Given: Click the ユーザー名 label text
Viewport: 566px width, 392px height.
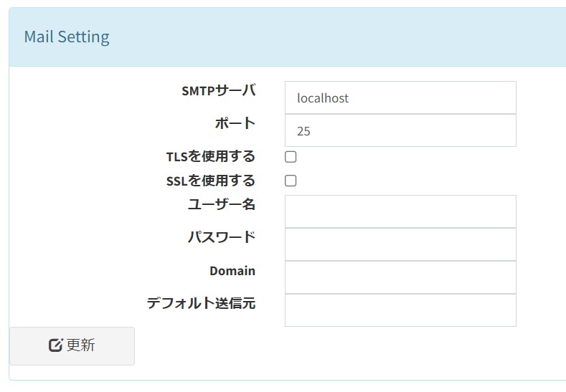Looking at the screenshot, I should click(221, 204).
